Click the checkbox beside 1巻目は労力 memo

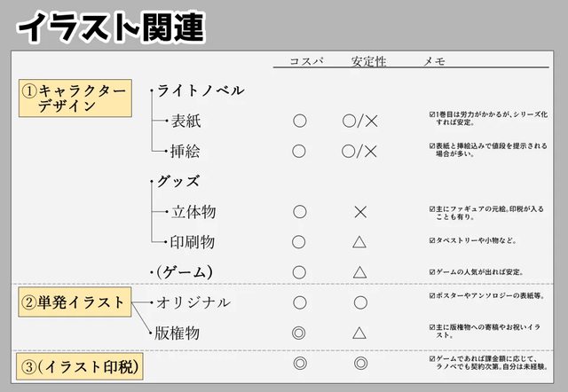(432, 114)
